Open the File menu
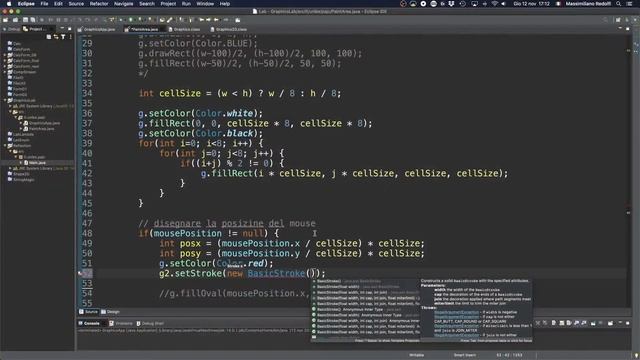This screenshot has height=360, width=640. tap(44, 4)
